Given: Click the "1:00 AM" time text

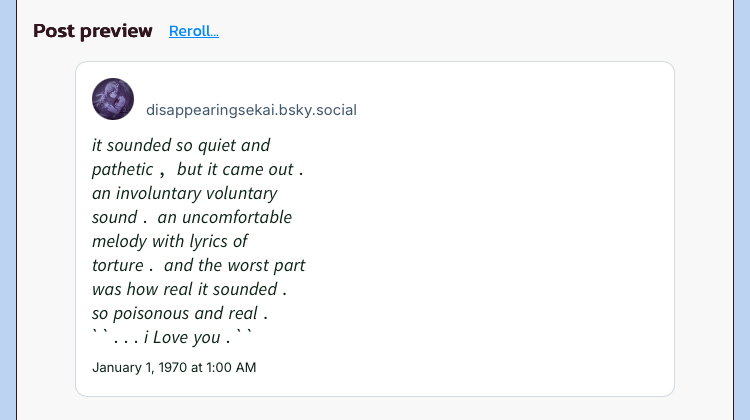Looking at the screenshot, I should point(231,367).
